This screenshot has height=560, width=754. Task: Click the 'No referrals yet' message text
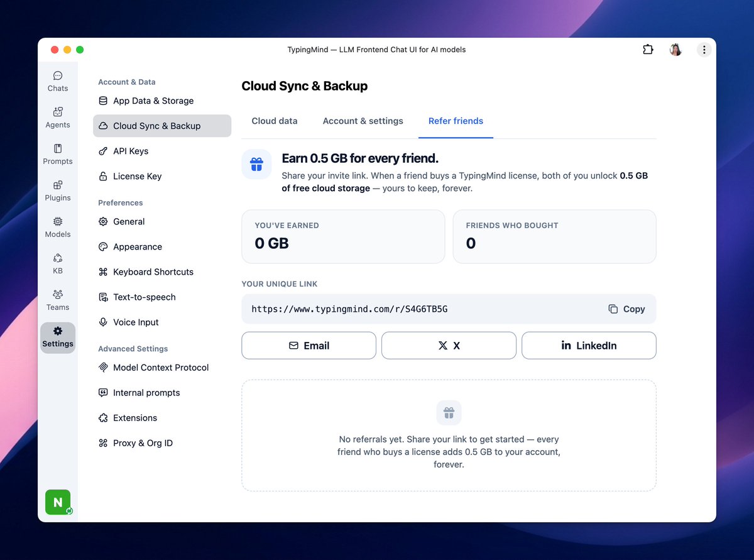tap(449, 452)
